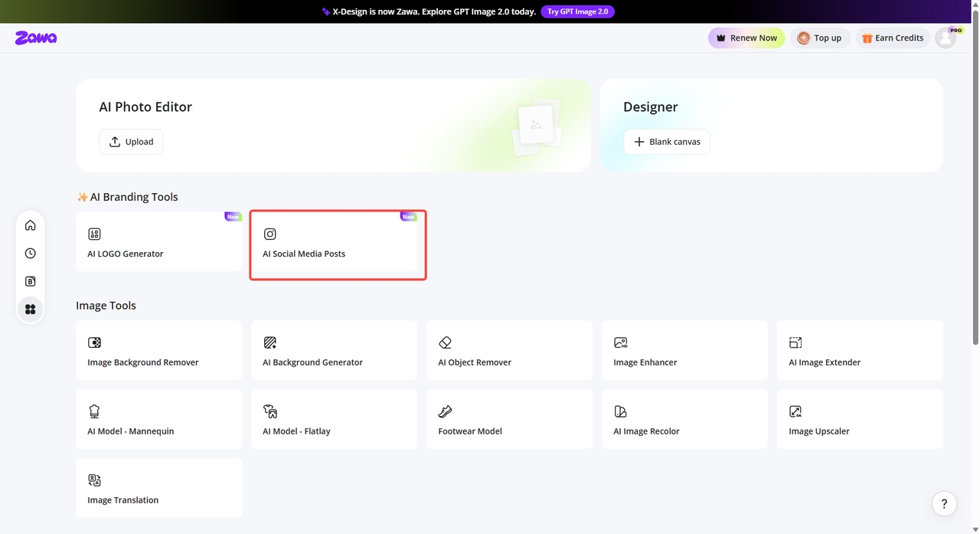Click the coin icon in Top up
This screenshot has width=980, height=534.
click(803, 38)
